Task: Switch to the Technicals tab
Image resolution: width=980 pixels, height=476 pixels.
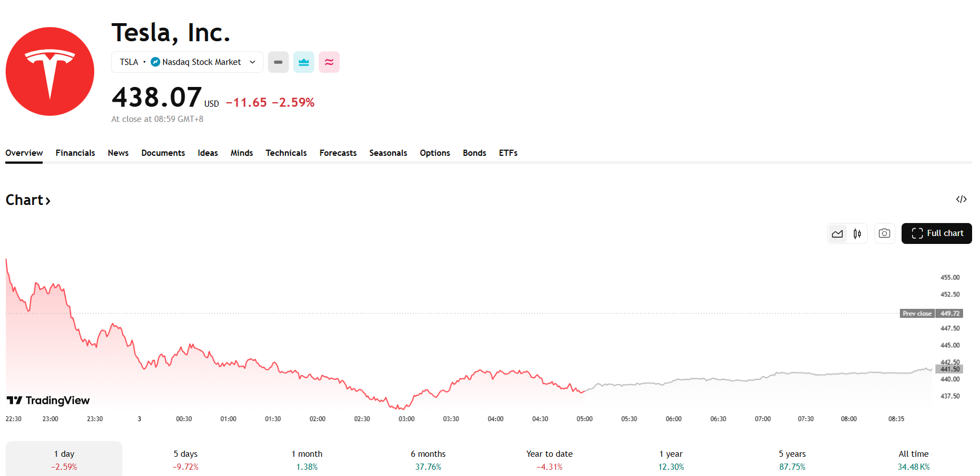Action: click(x=286, y=153)
